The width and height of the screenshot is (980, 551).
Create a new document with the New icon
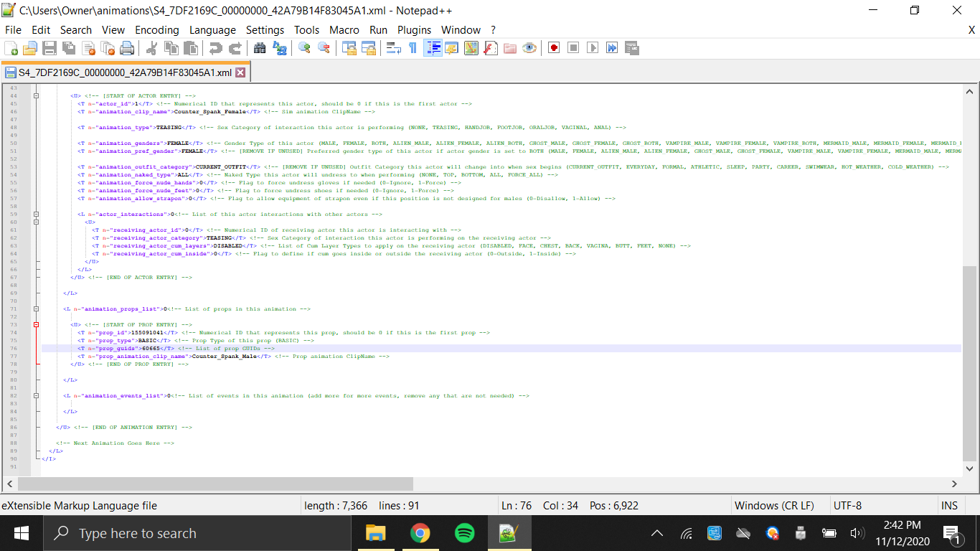click(11, 48)
